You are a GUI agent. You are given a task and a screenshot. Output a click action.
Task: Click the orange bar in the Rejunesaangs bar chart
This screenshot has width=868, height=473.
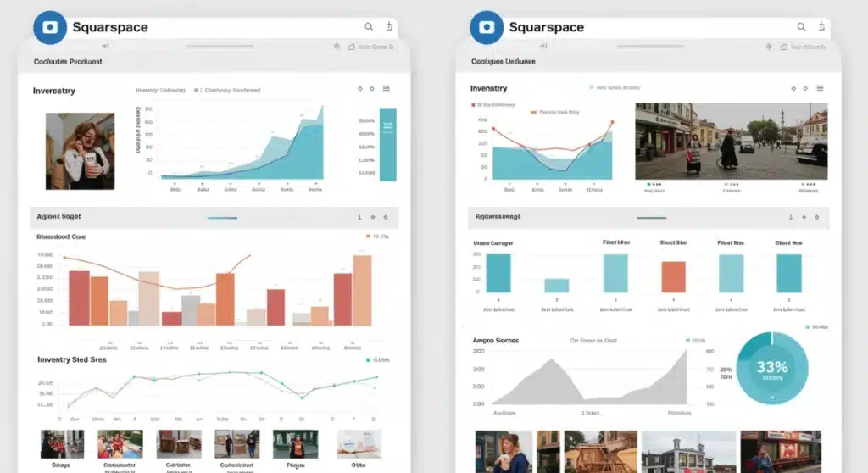(x=673, y=277)
